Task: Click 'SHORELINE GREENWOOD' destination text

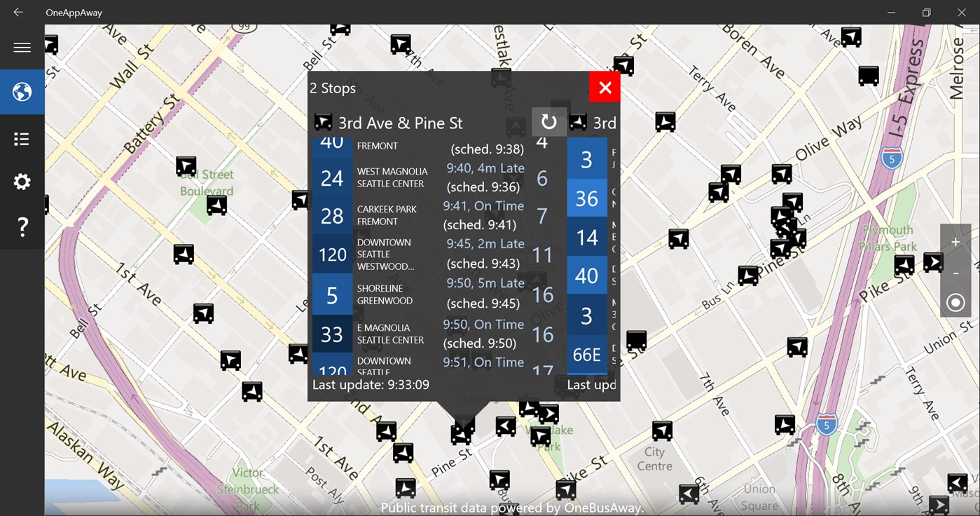Action: 385,294
